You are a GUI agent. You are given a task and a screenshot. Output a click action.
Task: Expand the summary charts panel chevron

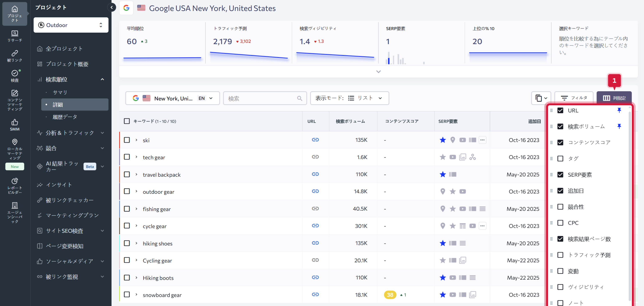(x=378, y=72)
